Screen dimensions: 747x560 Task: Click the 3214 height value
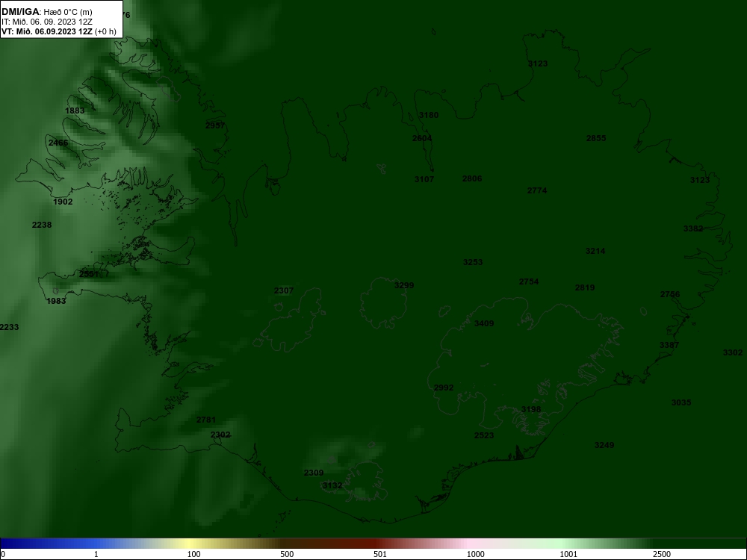click(x=595, y=251)
